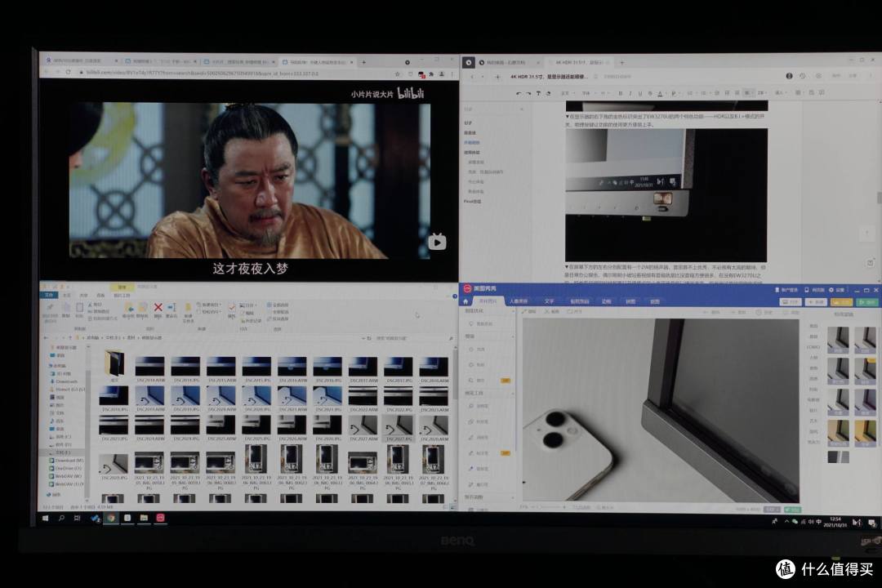Switch to the border (边框) tab in Meitu
Image resolution: width=882 pixels, height=588 pixels.
pos(606,301)
